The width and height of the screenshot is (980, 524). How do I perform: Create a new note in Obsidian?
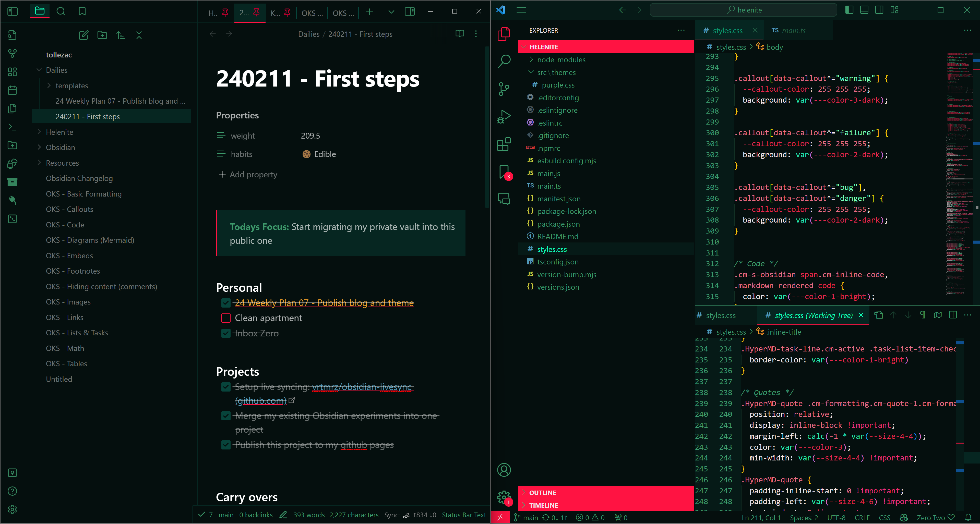84,35
